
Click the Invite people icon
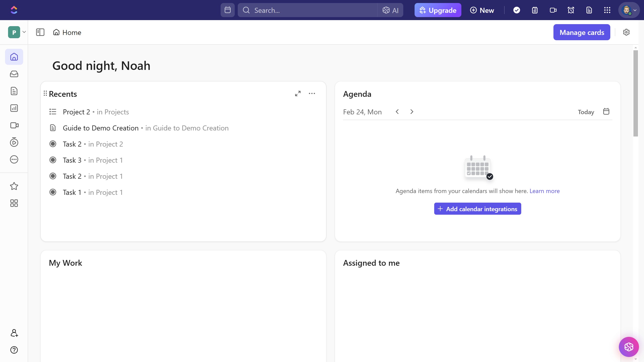click(14, 333)
